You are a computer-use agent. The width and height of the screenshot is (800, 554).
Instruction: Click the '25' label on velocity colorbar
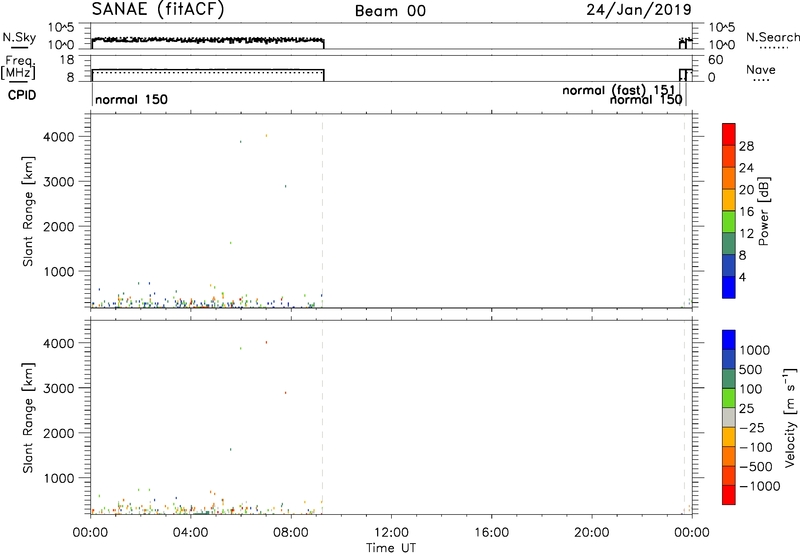tap(746, 409)
